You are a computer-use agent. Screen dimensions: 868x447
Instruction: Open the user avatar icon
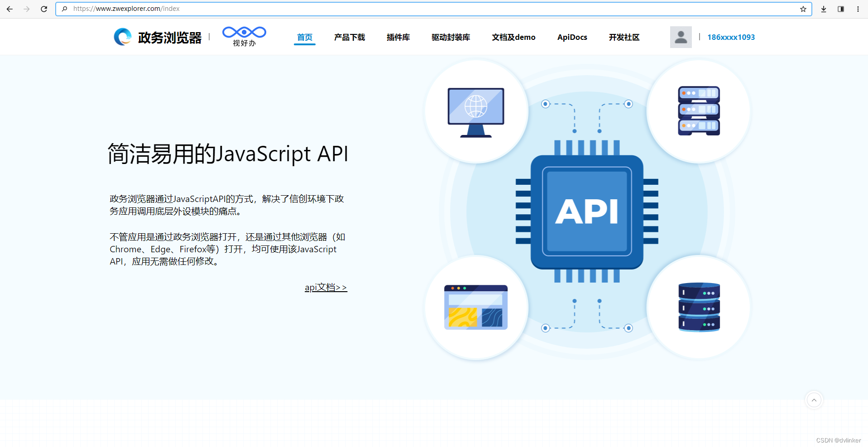[x=681, y=37]
